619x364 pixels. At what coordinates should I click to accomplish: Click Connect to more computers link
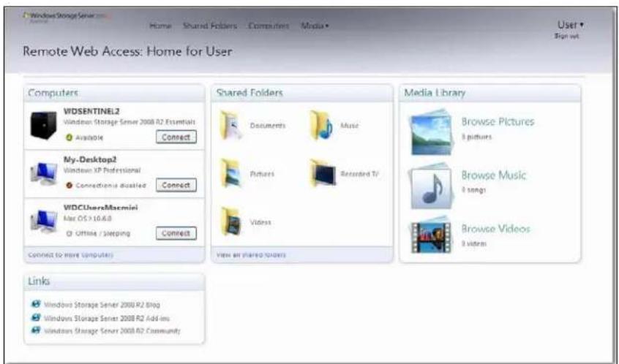(71, 255)
